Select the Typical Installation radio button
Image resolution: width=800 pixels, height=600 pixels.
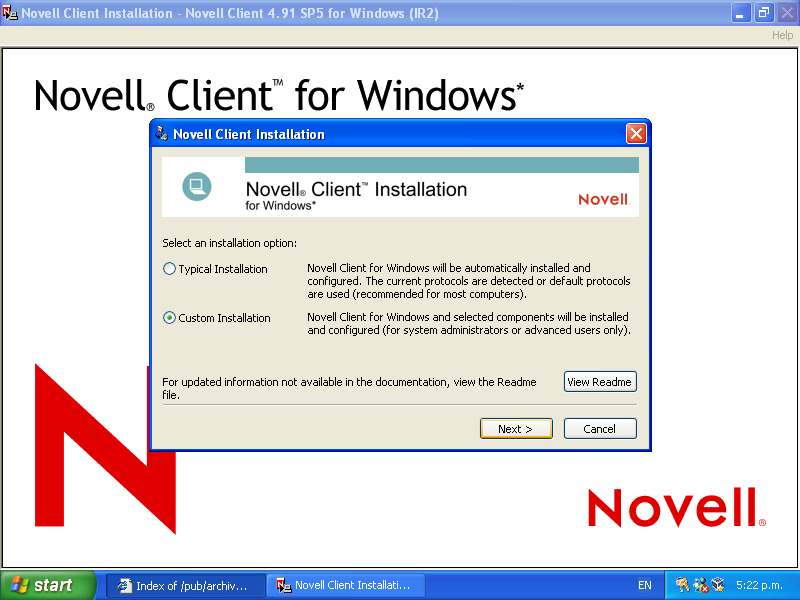click(169, 269)
